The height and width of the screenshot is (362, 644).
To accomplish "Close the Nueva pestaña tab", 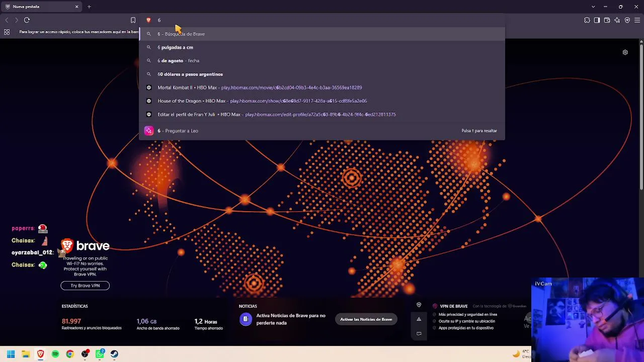I will click(x=76, y=7).
